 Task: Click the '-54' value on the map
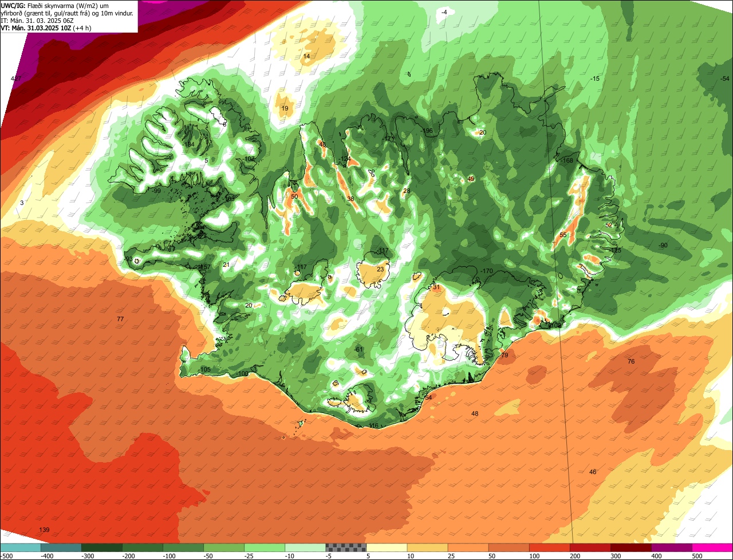[x=725, y=78]
